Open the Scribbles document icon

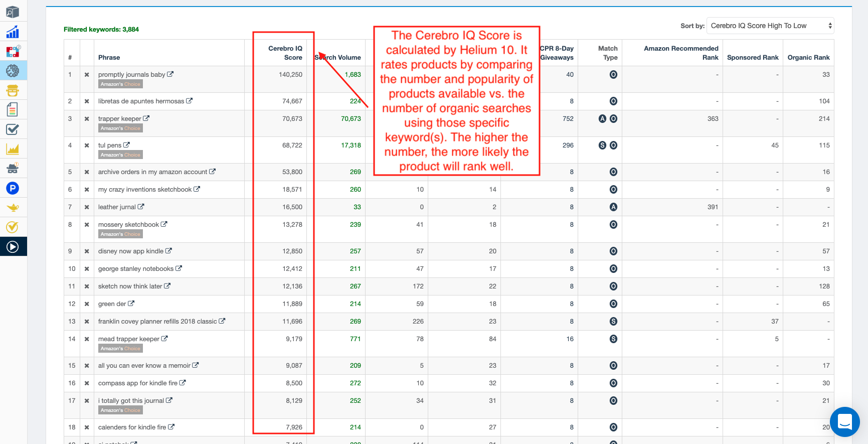[x=13, y=109]
